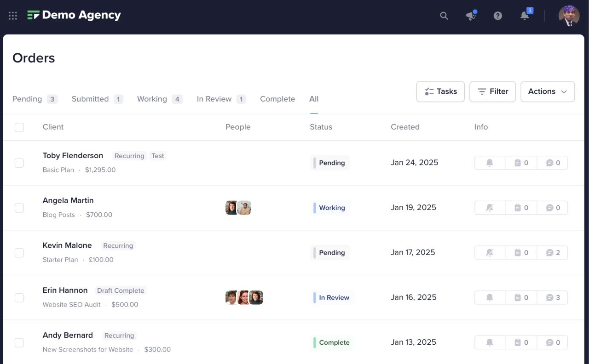Click bell icon in Toby Flenderson row
This screenshot has width=589, height=364.
pos(490,163)
